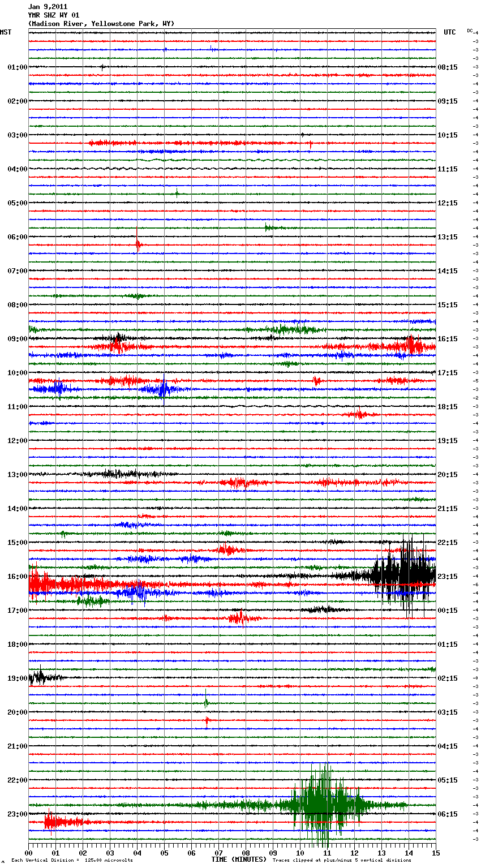
Task: Click the 'TIME (MINUTES)' axis title
Action: tap(239, 860)
